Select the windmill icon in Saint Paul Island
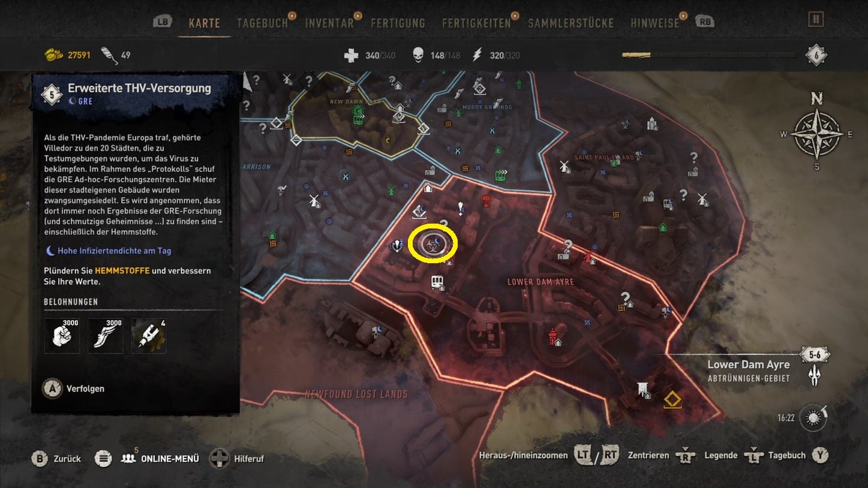868x488 pixels. (563, 165)
